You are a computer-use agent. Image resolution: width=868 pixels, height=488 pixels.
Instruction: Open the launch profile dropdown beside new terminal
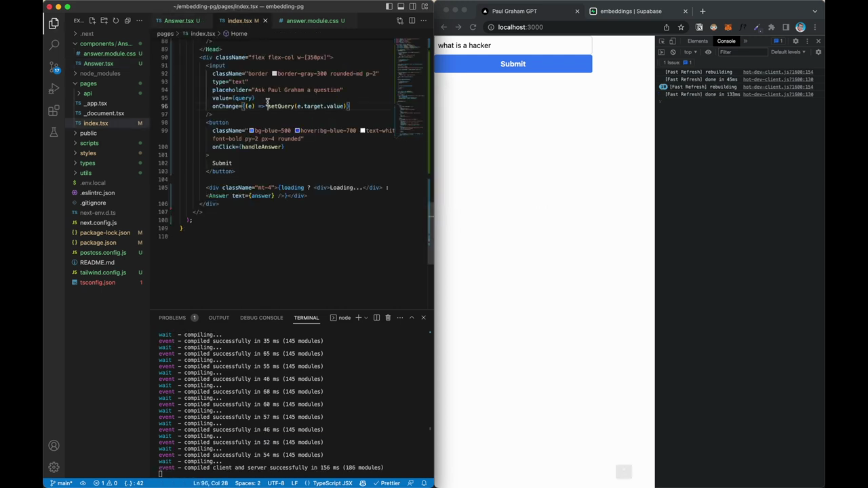tap(366, 317)
